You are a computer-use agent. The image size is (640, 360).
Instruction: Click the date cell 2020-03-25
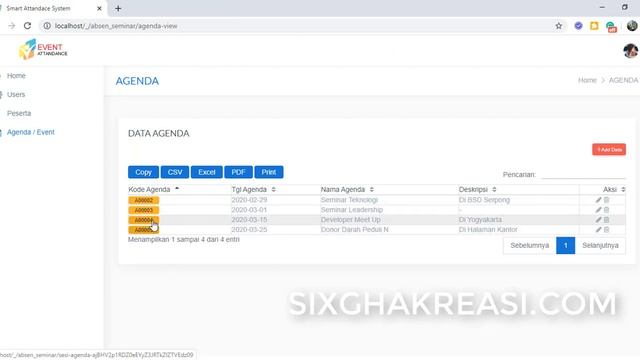point(249,230)
